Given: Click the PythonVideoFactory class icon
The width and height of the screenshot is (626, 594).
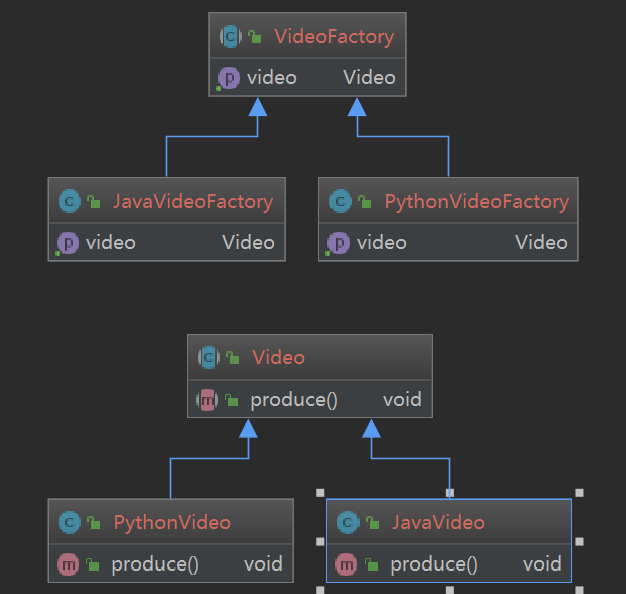Looking at the screenshot, I should (340, 201).
